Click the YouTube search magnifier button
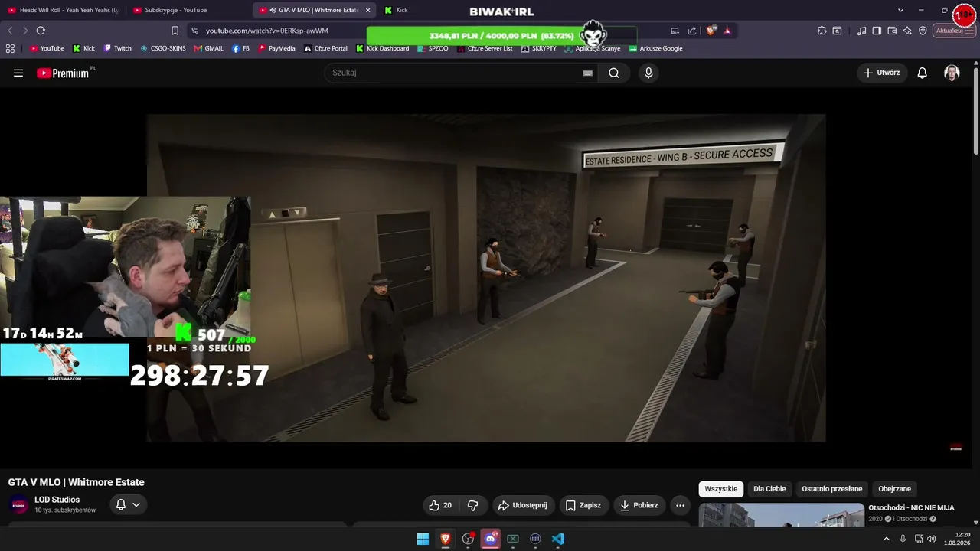This screenshot has height=551, width=980. (614, 73)
